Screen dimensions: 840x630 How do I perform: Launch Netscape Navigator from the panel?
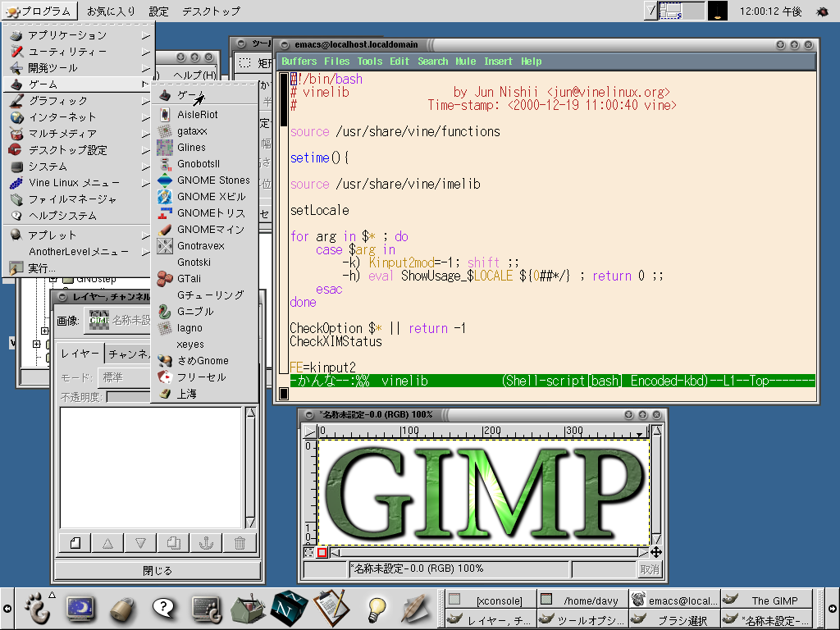(290, 609)
